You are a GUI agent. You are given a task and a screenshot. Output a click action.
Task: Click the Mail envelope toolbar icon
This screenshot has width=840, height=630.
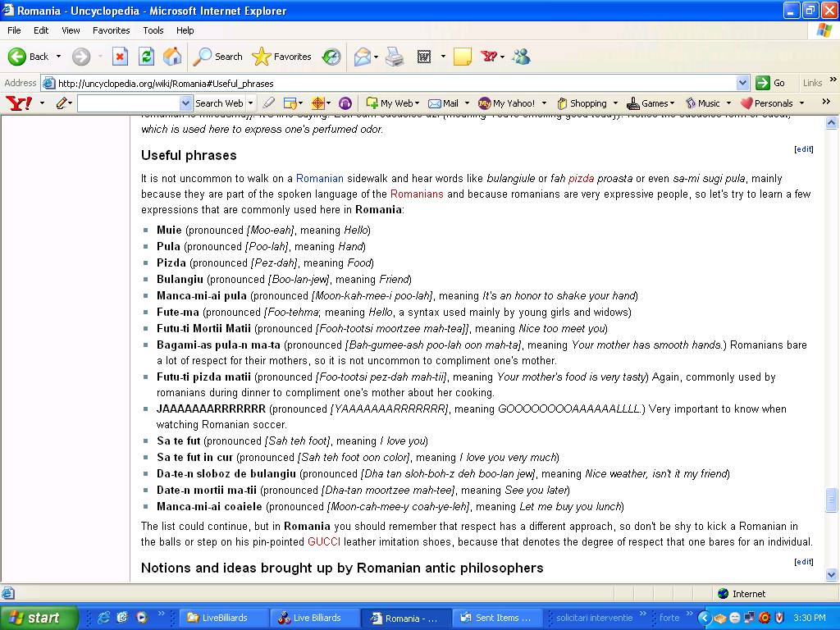[362, 57]
